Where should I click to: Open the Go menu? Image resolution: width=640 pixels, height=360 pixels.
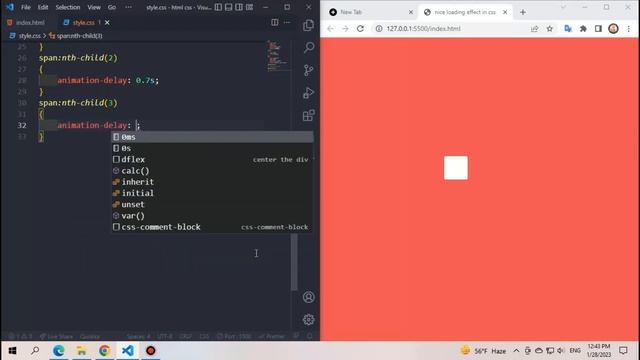click(x=112, y=7)
